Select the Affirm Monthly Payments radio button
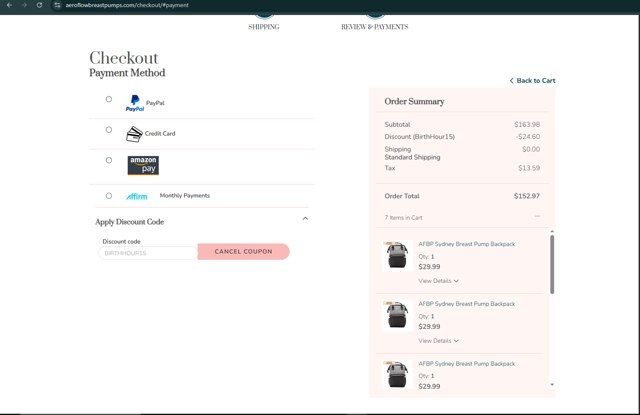Screen dimensions: 640x415 pyautogui.click(x=109, y=195)
